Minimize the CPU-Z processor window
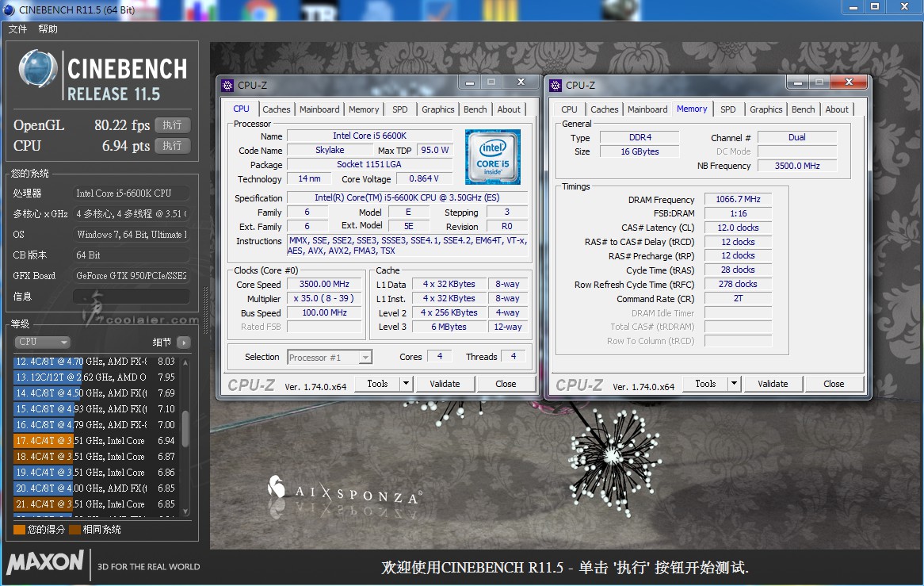 [470, 82]
